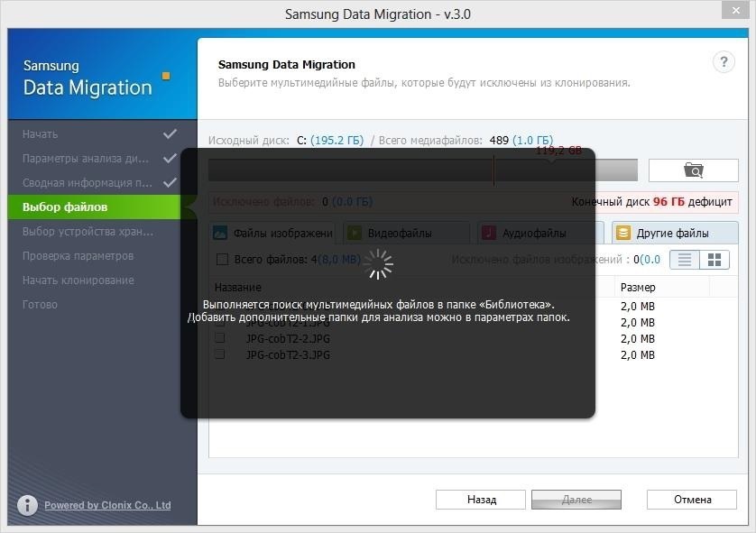This screenshot has height=533, width=756.
Task: Click the Далее button
Action: pos(576,500)
